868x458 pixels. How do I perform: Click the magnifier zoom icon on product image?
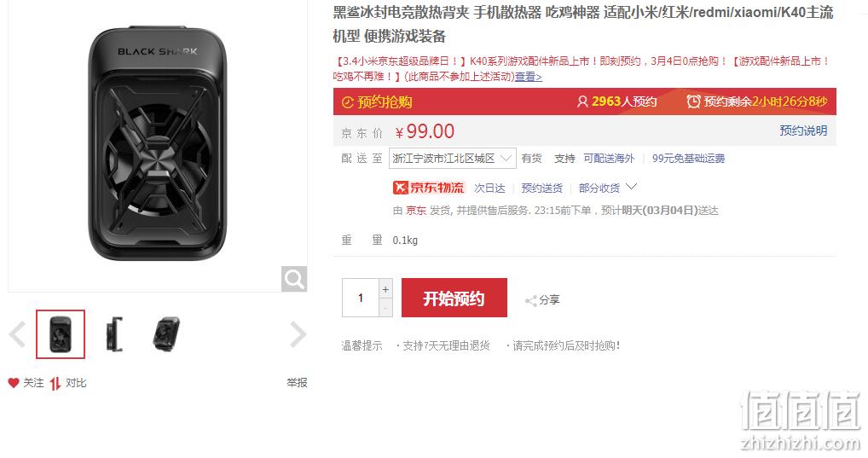click(x=294, y=279)
